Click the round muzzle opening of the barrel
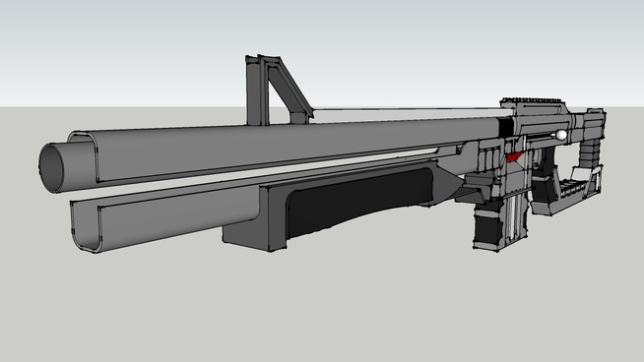Image resolution: width=644 pixels, height=362 pixels. [x=51, y=167]
